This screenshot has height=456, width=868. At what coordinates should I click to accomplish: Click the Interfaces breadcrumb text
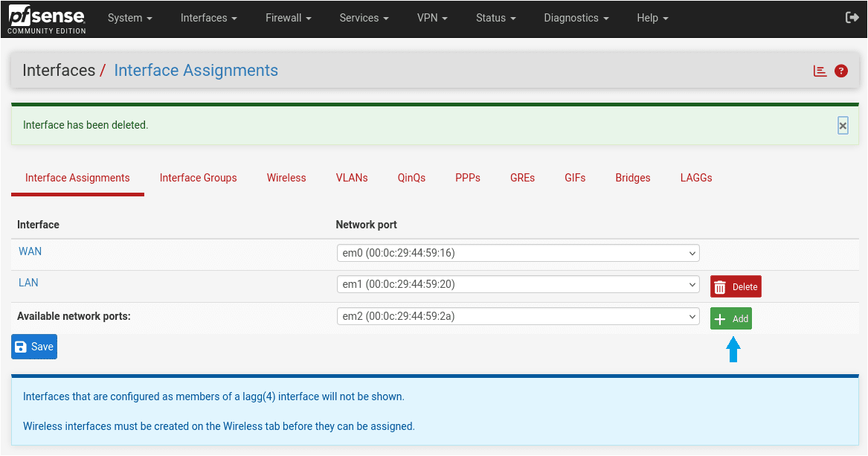point(59,70)
